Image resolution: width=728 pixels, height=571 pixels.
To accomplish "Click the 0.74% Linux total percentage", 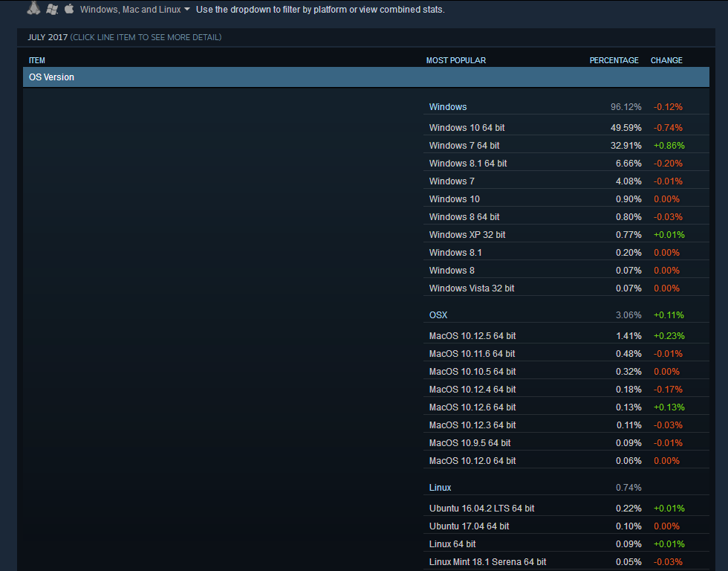I will (x=628, y=488).
